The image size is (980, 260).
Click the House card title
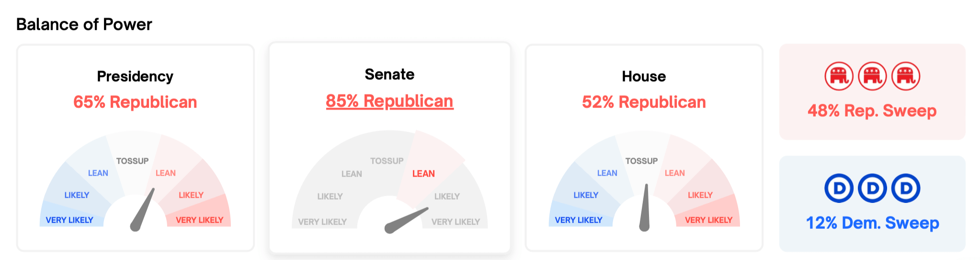pos(644,76)
